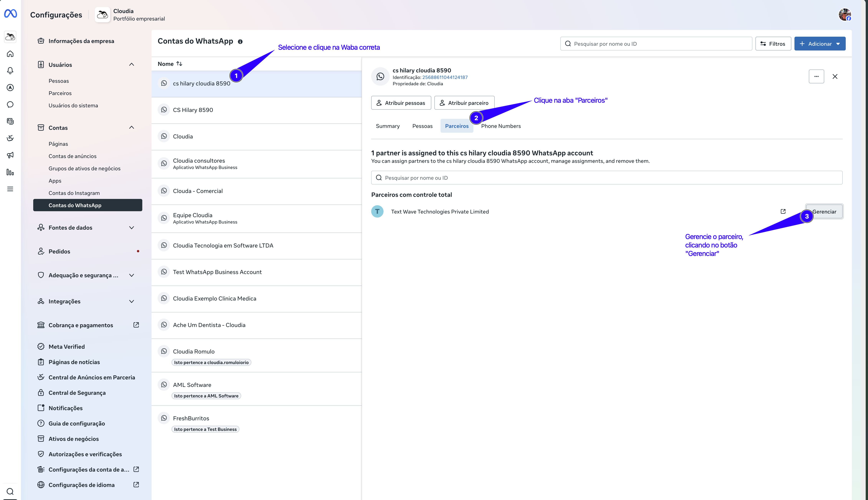Screen dimensions: 868x500
Task: Open all tools hamburger menu icon
Action: click(x=10, y=189)
